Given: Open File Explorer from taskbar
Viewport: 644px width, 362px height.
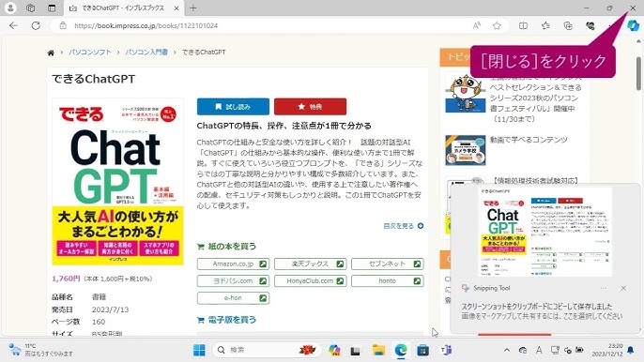Looking at the screenshot, I should point(378,350).
